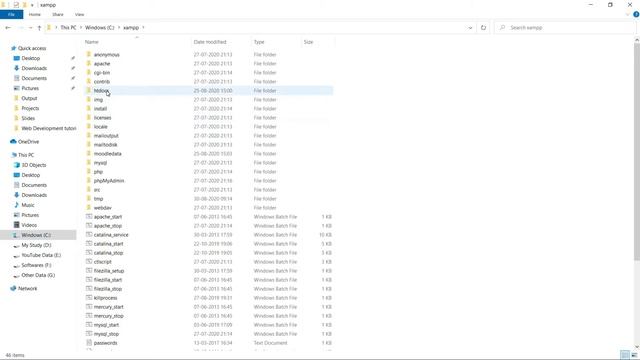Image resolution: width=640 pixels, height=360 pixels.
Task: Open Explorer help icon
Action: 636,15
